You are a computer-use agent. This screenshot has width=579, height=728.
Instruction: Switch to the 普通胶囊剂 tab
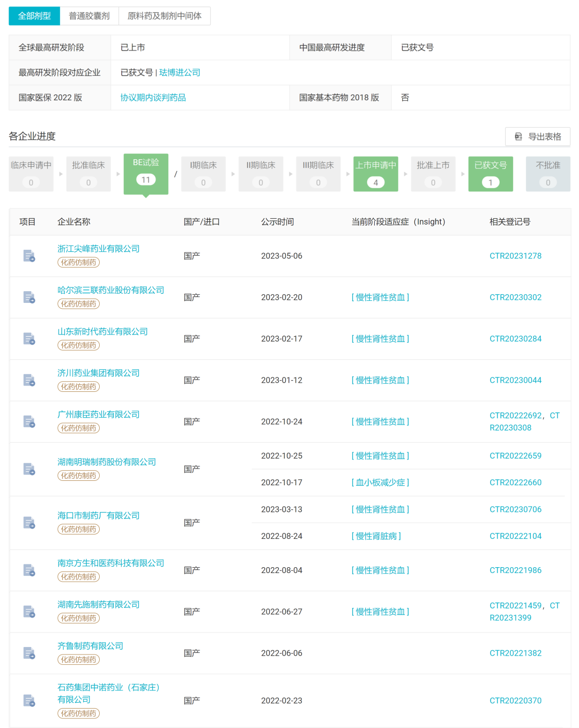click(89, 16)
